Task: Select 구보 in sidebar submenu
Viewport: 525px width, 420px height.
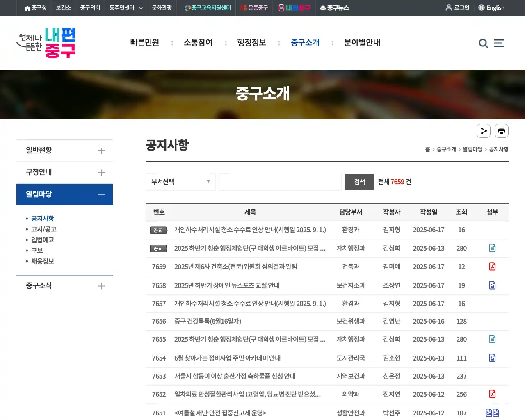Action: pos(37,251)
